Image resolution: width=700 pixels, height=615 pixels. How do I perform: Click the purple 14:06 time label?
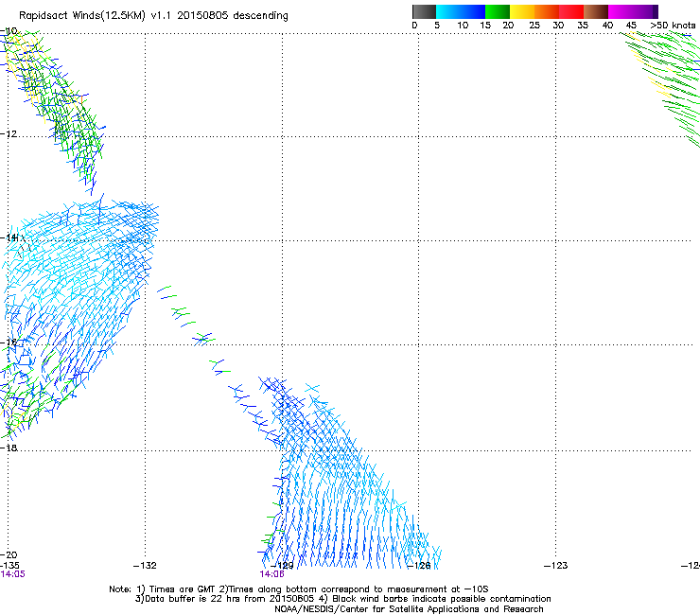point(271,574)
